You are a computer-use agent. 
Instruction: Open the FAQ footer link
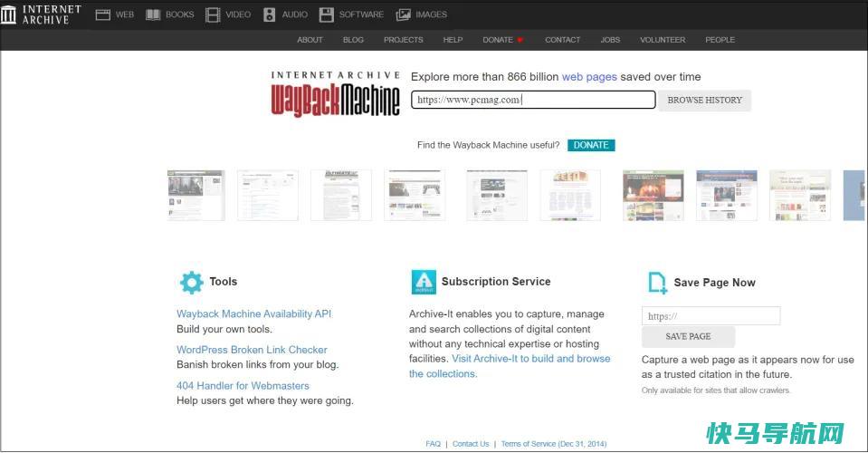pyautogui.click(x=433, y=444)
